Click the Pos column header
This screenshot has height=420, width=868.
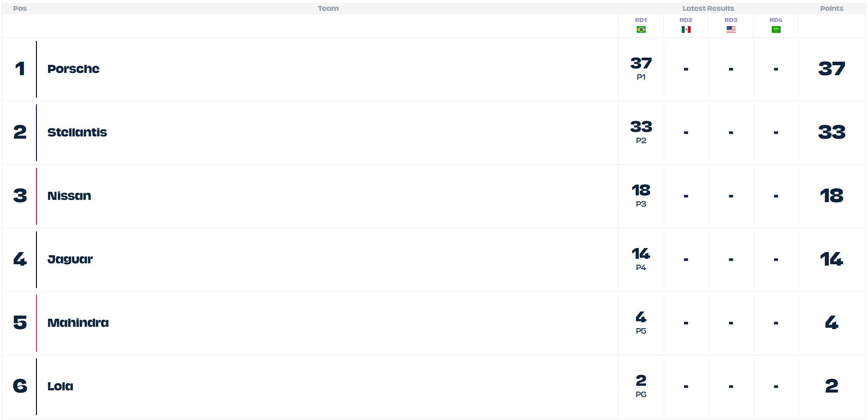(x=20, y=9)
